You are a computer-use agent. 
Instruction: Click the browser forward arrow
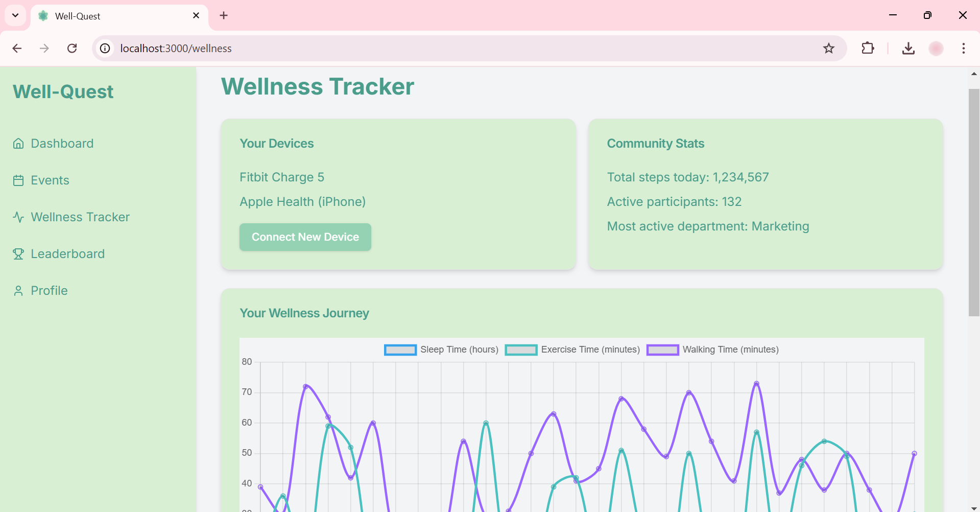click(x=44, y=48)
